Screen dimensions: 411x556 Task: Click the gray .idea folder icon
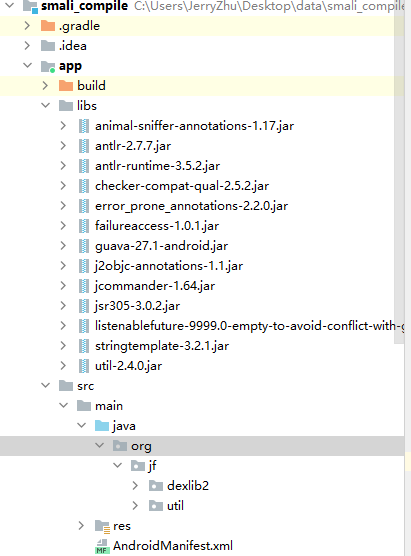[48, 46]
